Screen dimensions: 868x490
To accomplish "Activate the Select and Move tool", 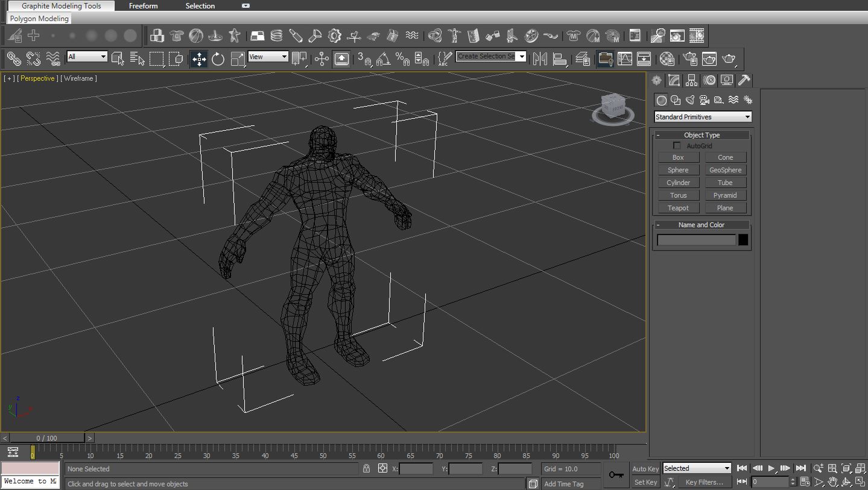I will coord(199,58).
